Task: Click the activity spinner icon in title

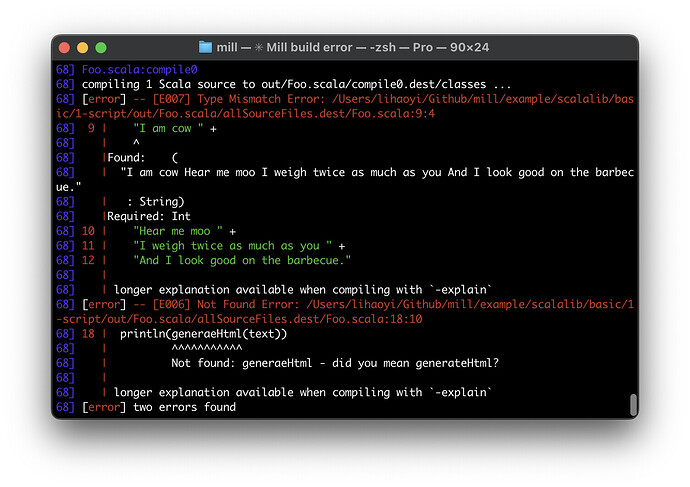Action: point(259,47)
